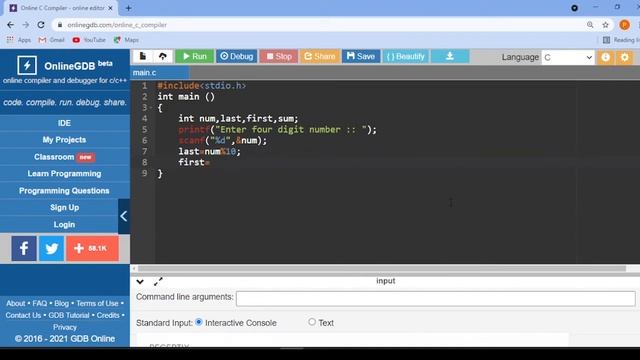640x360 pixels.
Task: Click the editor horizontal scrollbar
Action: (382, 269)
